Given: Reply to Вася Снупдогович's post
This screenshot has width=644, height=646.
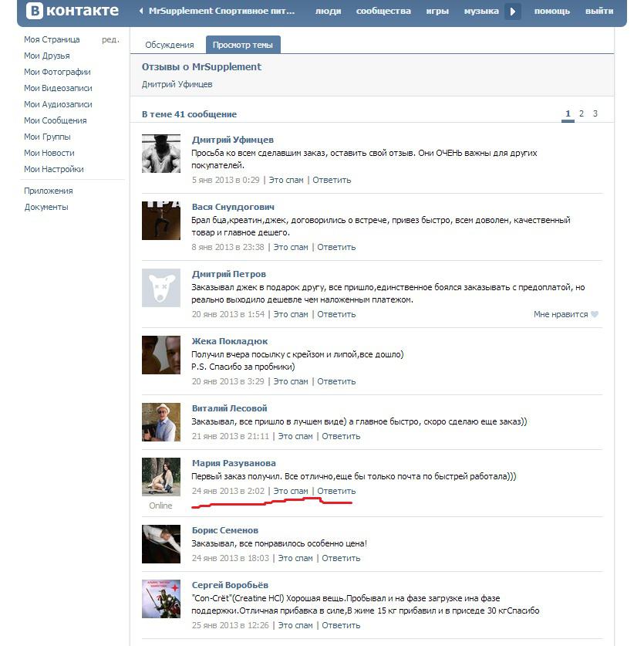Looking at the screenshot, I should (x=336, y=247).
